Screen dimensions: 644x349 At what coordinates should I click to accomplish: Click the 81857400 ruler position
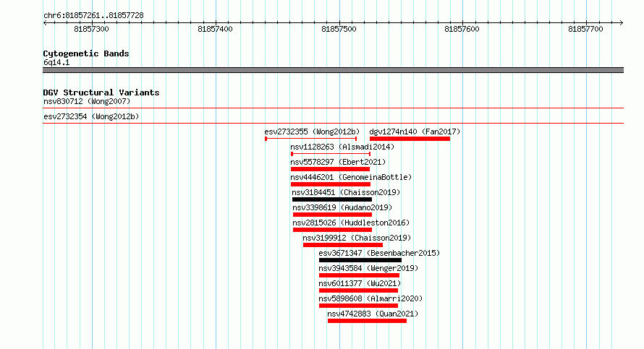coord(215,29)
